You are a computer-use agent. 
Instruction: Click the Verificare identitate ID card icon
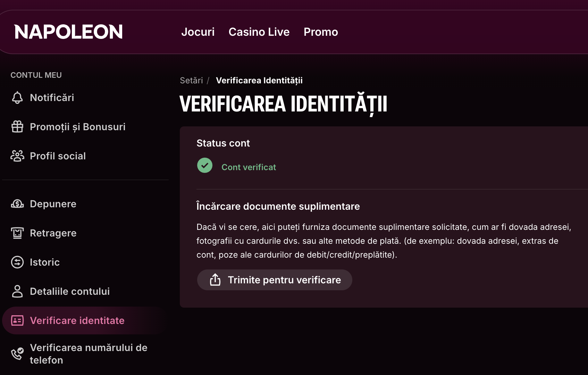[x=17, y=320]
